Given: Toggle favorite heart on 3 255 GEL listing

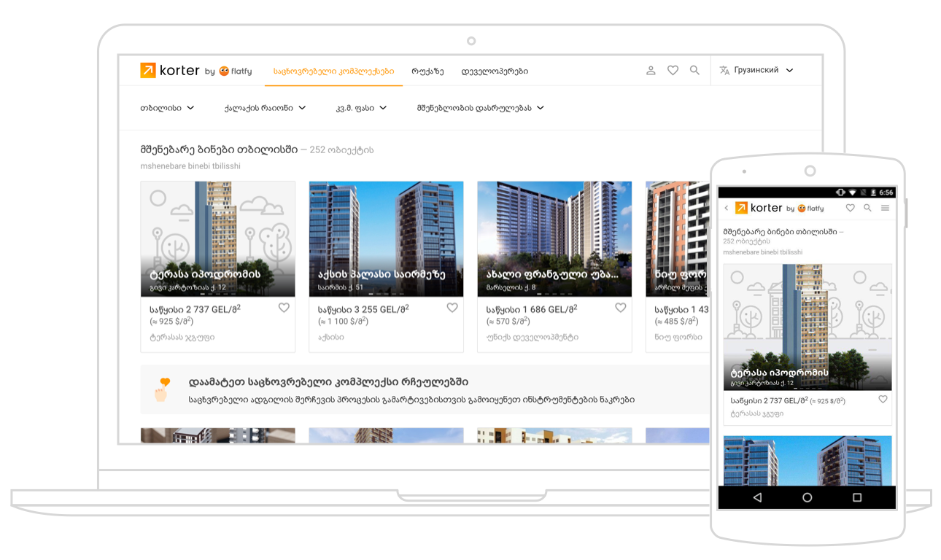Looking at the screenshot, I should coord(452,308).
